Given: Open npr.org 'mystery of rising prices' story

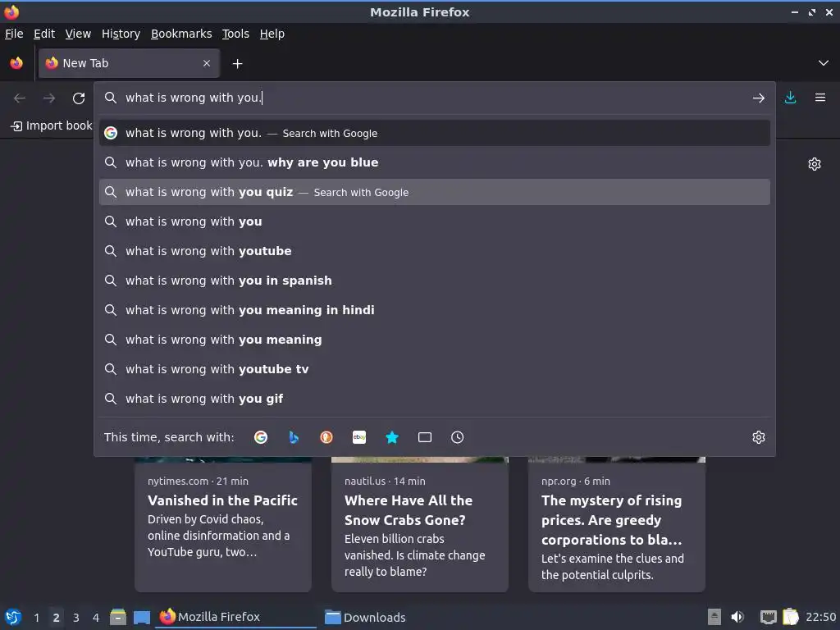Looking at the screenshot, I should [617, 524].
